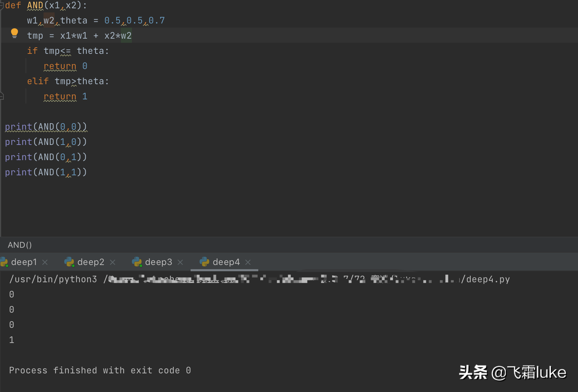
Task: Click the /usr/bin/python3 command line in console
Action: point(259,279)
